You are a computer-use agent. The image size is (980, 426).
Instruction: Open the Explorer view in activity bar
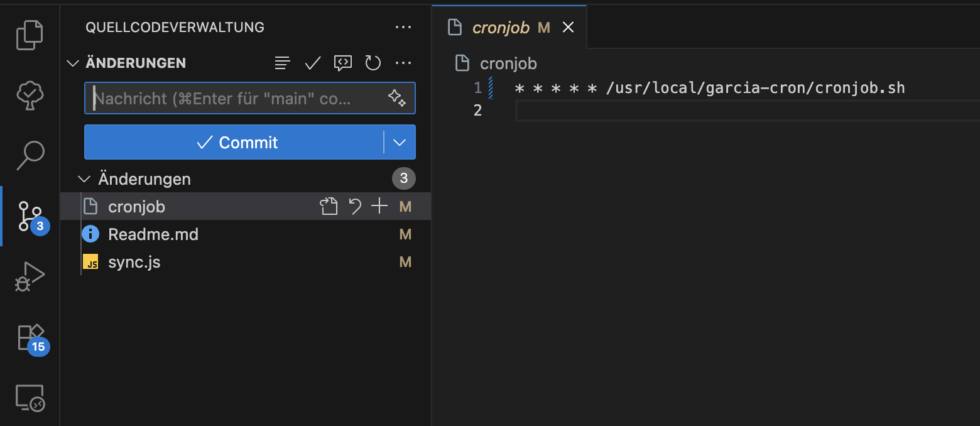pos(30,35)
